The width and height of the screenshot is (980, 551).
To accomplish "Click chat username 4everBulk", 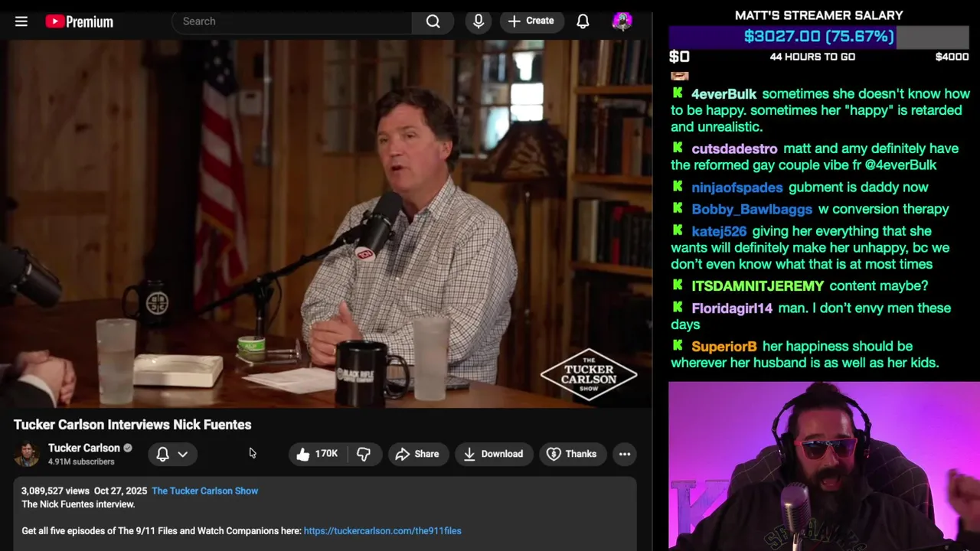I will 724,94.
